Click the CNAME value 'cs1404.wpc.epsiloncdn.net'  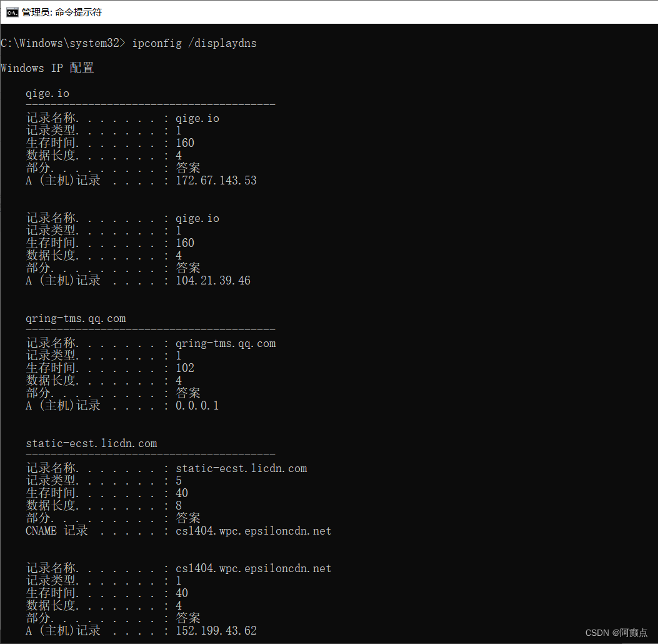254,531
